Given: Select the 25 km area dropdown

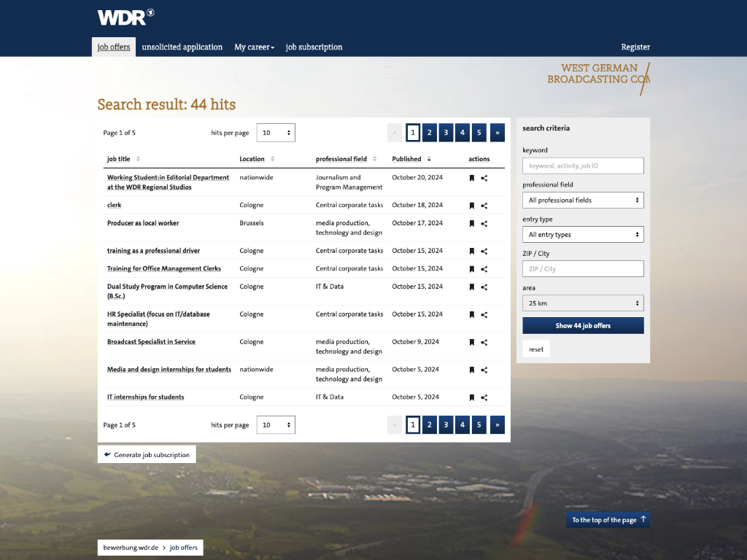Looking at the screenshot, I should [x=583, y=303].
